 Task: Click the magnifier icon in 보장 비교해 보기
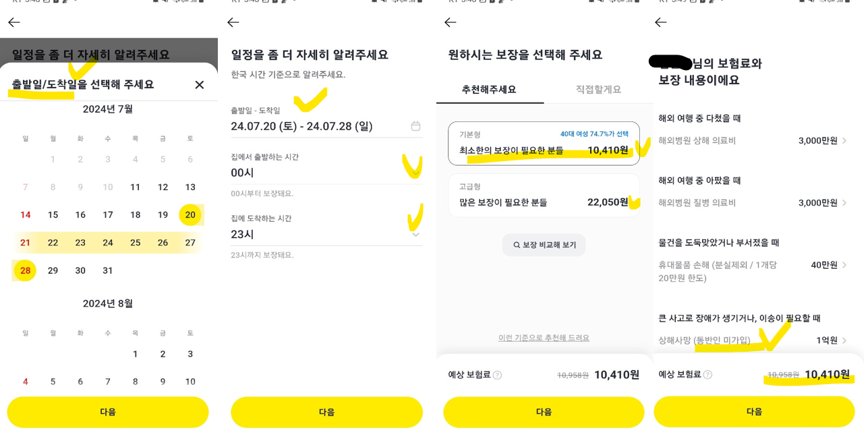tap(515, 245)
